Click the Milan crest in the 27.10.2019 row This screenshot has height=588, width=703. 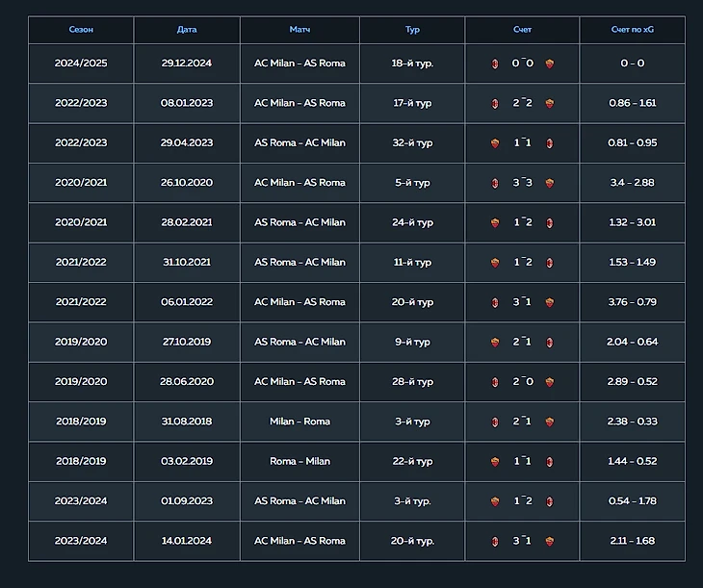549,343
